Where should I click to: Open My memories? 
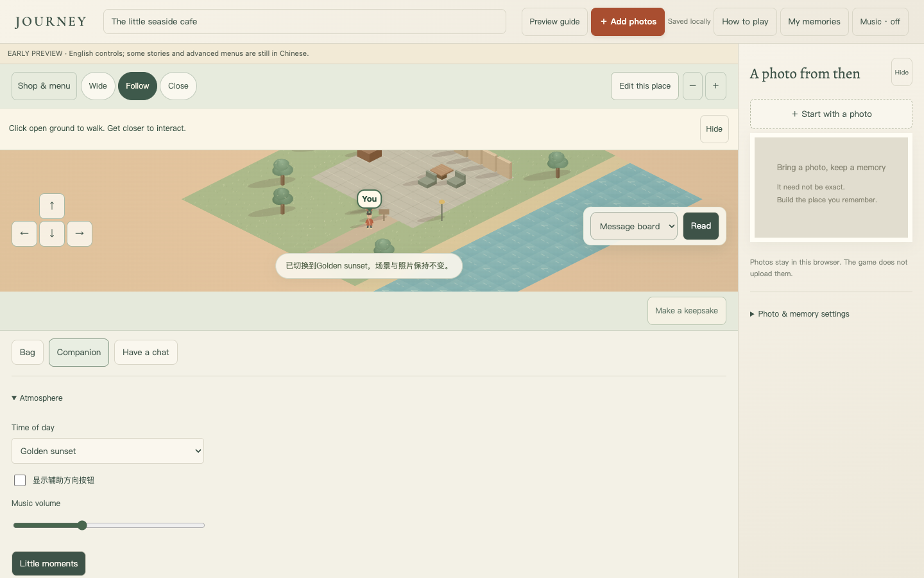coord(814,22)
